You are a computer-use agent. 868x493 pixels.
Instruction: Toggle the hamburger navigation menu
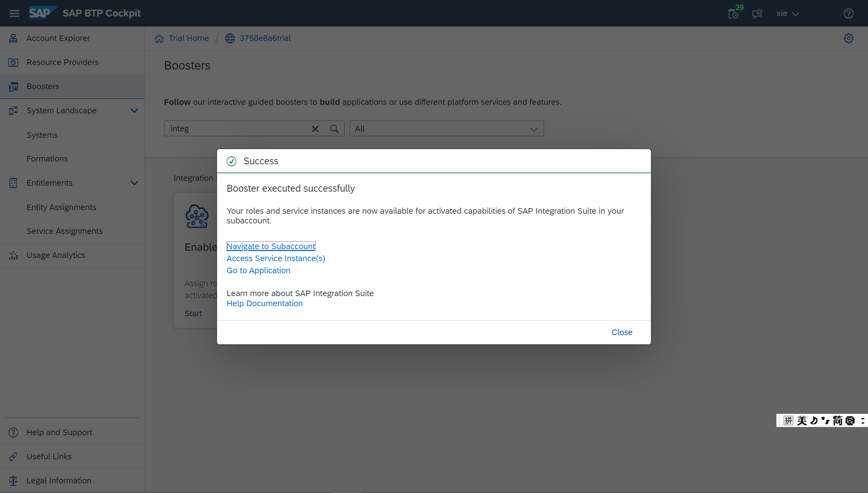[x=14, y=13]
